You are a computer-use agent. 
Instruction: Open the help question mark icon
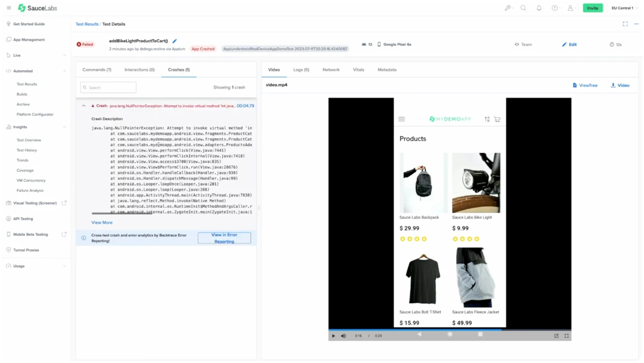(x=555, y=8)
